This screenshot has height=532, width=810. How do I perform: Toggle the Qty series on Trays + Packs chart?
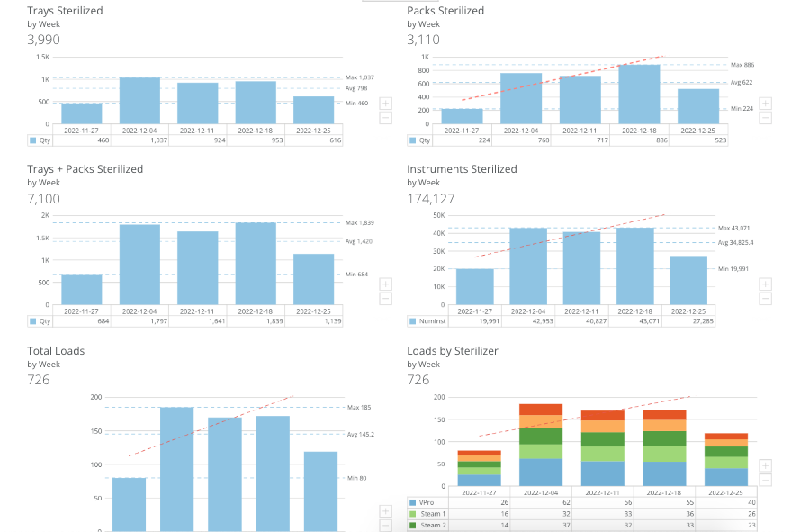[31, 320]
